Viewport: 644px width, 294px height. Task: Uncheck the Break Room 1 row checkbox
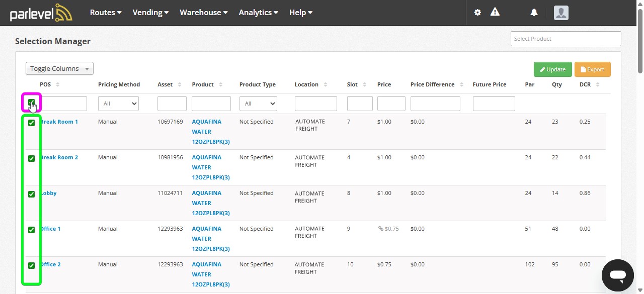pos(32,123)
